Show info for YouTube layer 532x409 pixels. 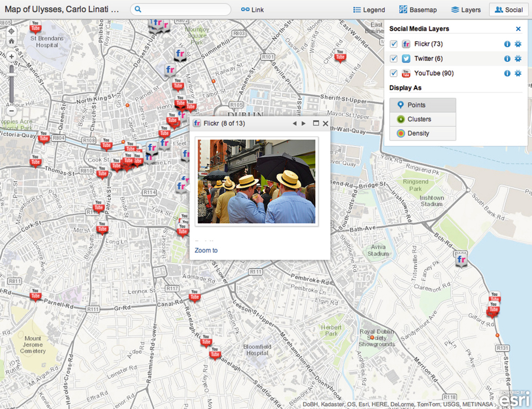click(x=507, y=73)
